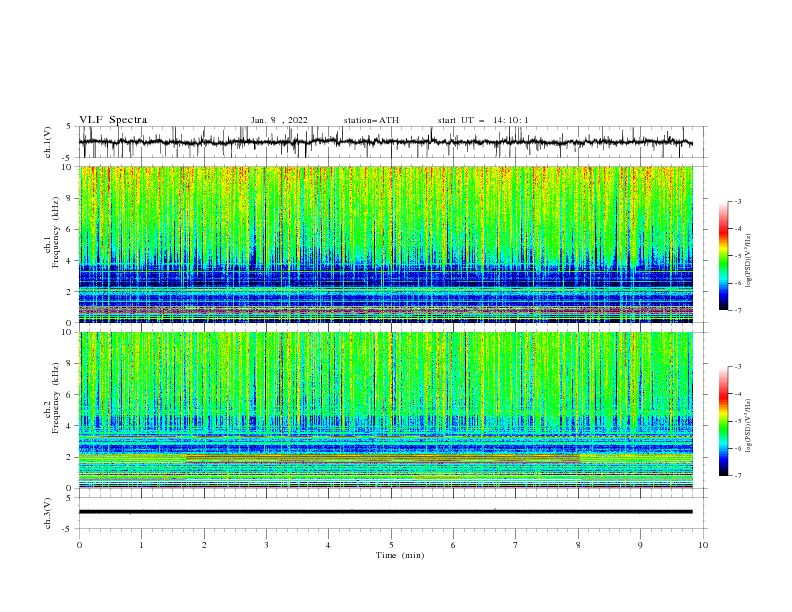Click the "-3" label on lower color bar
792x612 pixels.
point(738,367)
